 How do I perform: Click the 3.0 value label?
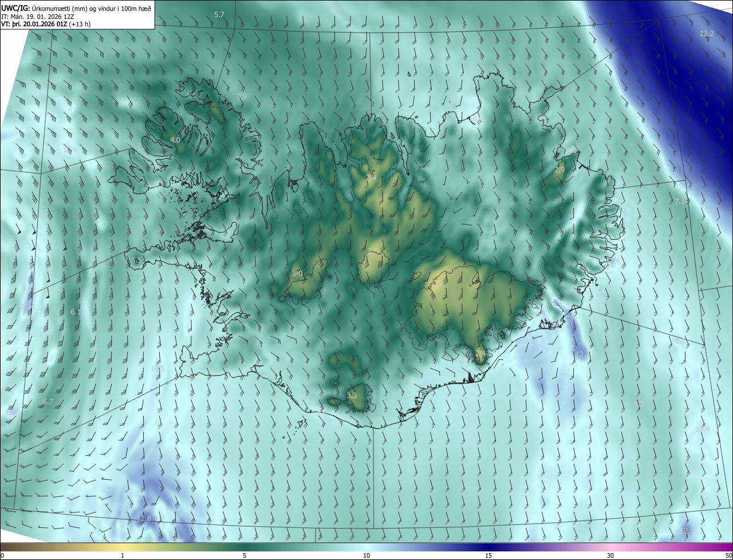click(x=297, y=274)
